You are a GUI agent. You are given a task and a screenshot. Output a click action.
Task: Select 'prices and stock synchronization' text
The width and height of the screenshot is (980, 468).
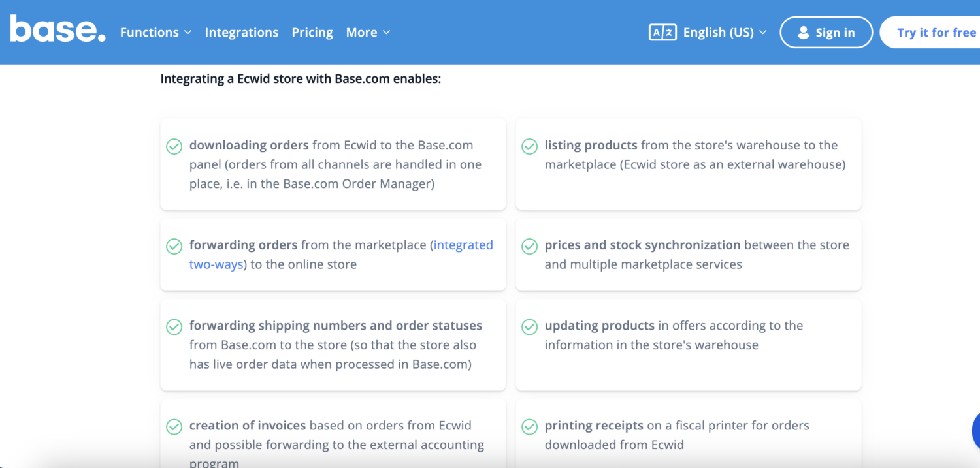(x=643, y=245)
